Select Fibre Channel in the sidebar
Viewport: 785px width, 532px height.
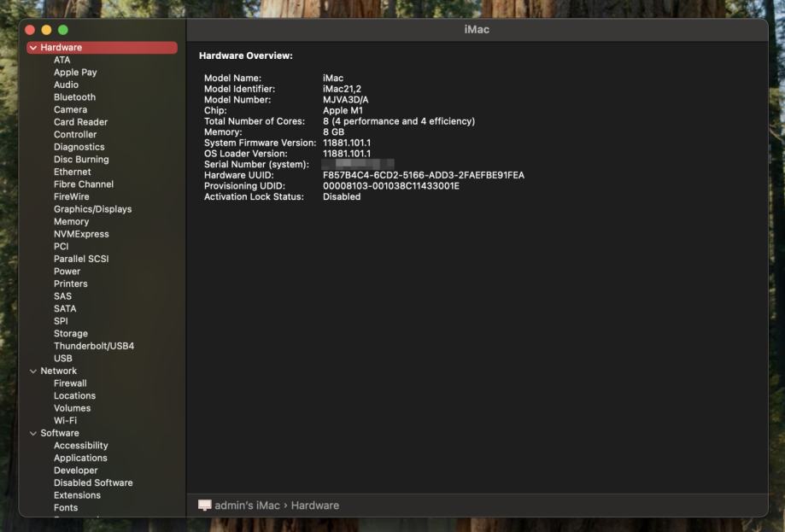click(84, 184)
